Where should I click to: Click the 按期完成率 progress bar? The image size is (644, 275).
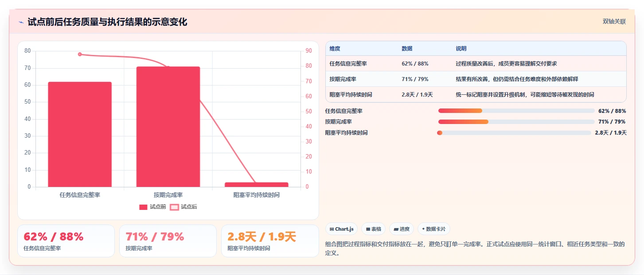tap(516, 122)
